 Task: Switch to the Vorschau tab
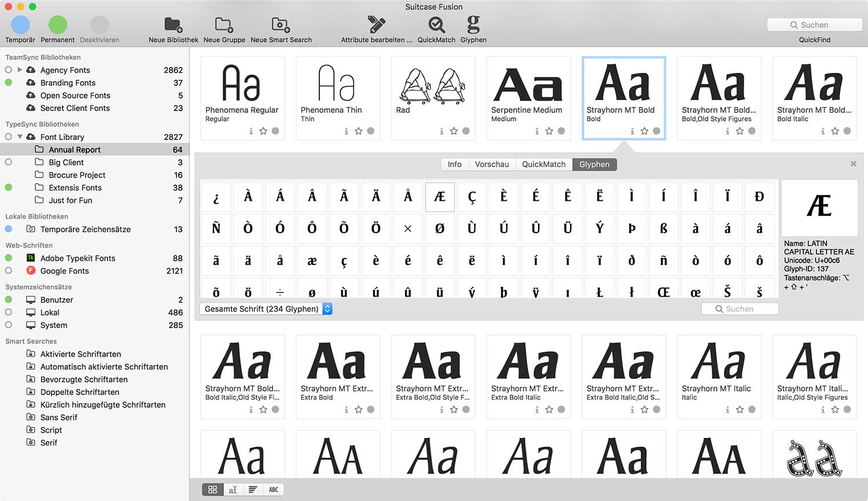(x=491, y=164)
